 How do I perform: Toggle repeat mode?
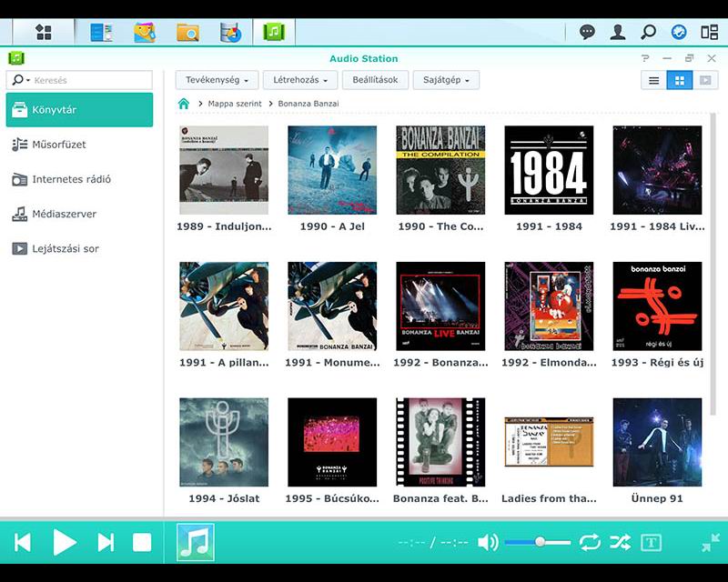point(590,543)
